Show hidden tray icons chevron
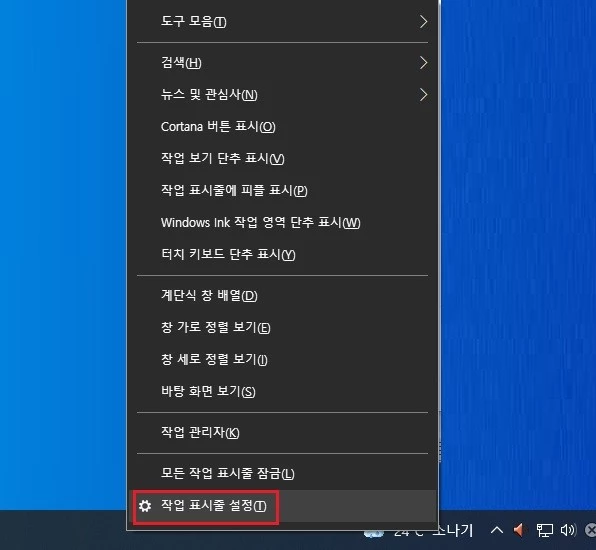Viewport: 596px width, 550px height. click(497, 530)
